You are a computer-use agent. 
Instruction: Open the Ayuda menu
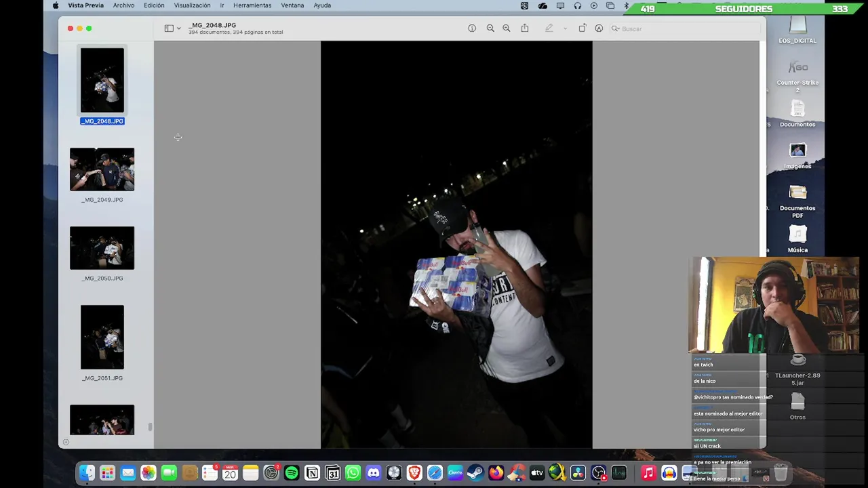tap(322, 5)
